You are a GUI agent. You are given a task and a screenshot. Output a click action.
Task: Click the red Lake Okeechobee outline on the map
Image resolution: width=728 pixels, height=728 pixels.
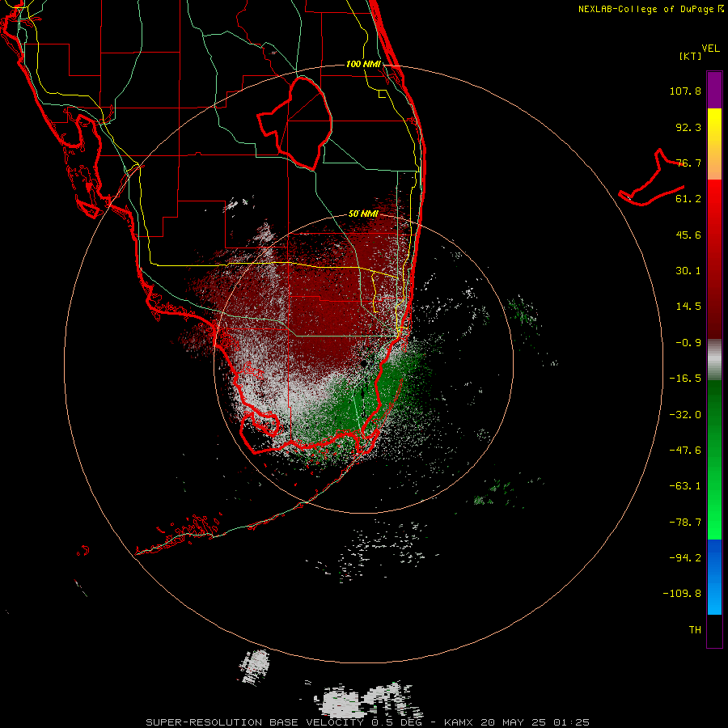294,123
